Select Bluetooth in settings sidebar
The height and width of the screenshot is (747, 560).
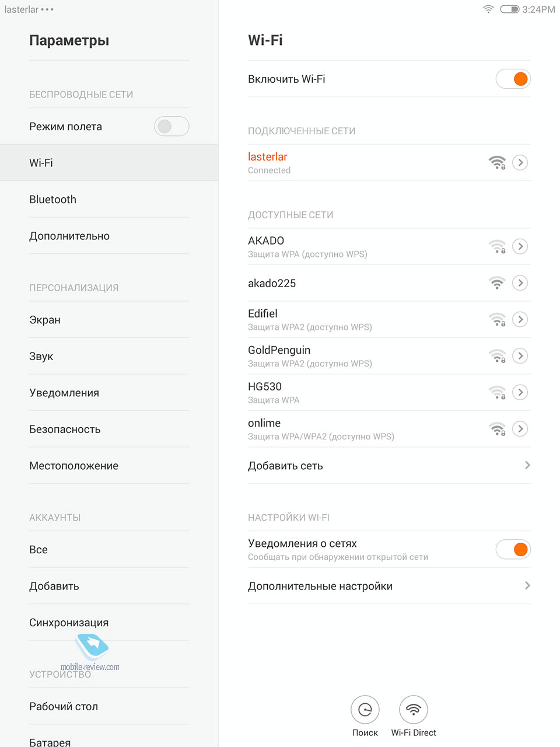click(x=109, y=199)
